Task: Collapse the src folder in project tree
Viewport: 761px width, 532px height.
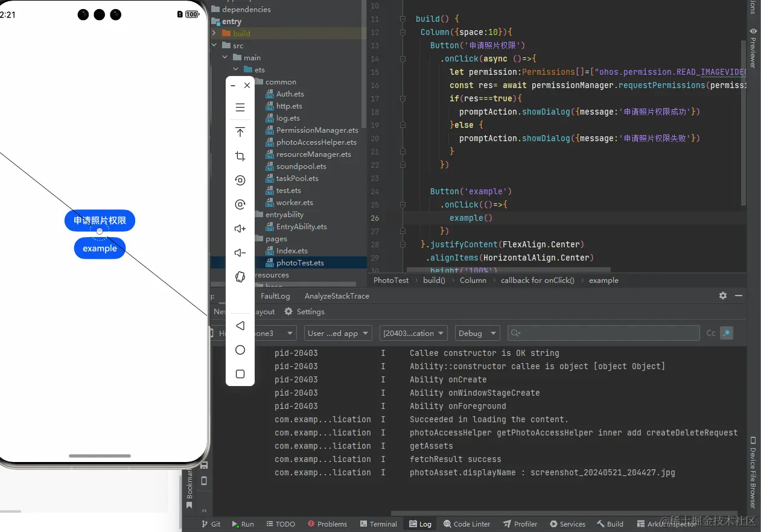Action: coord(214,45)
